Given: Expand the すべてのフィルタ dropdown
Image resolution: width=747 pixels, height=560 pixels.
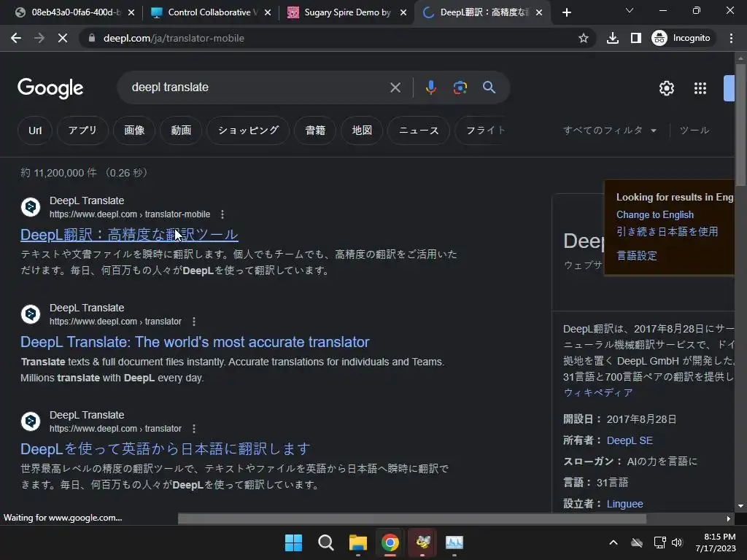Looking at the screenshot, I should [x=609, y=131].
